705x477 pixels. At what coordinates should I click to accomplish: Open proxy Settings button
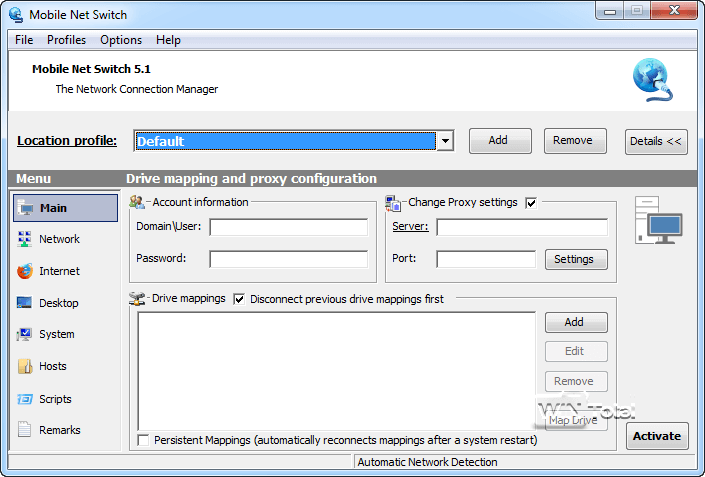576,259
